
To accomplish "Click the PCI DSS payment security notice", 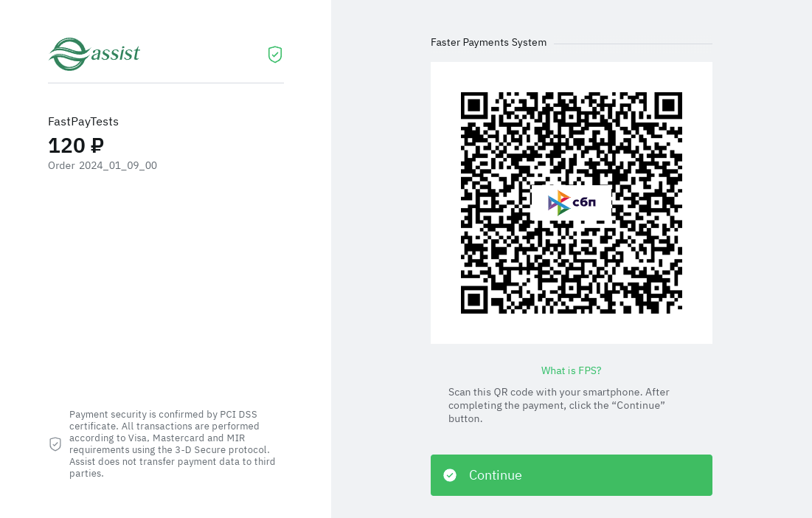I will (173, 444).
